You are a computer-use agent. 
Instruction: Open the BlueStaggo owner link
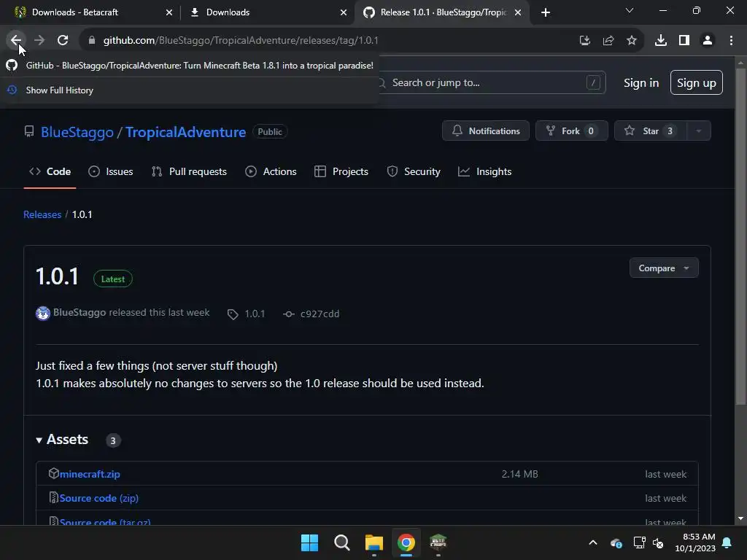pos(77,132)
